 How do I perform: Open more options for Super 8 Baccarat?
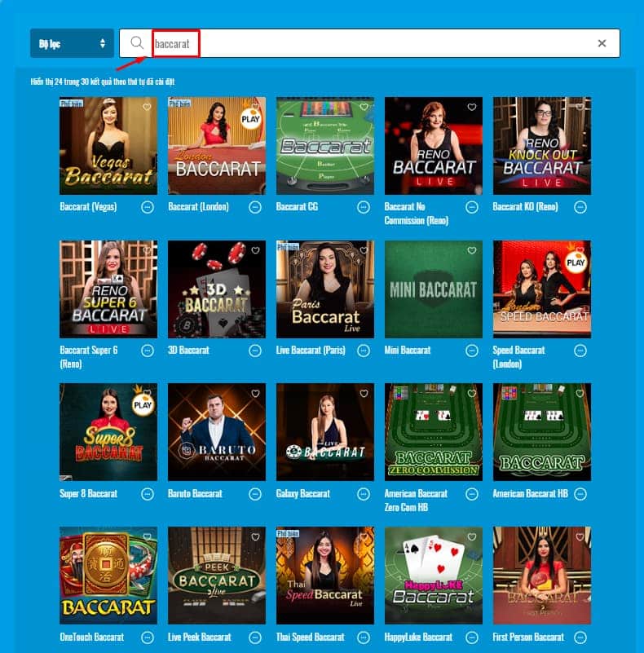[x=147, y=494]
